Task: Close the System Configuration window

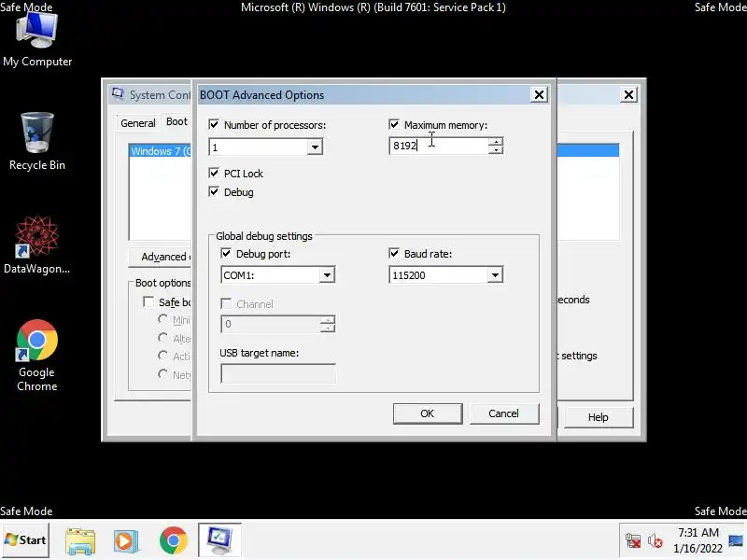Action: click(x=628, y=95)
